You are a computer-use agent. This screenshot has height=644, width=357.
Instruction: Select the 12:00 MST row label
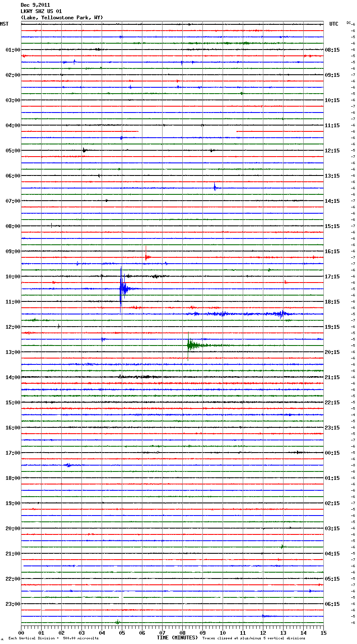pos(13,327)
